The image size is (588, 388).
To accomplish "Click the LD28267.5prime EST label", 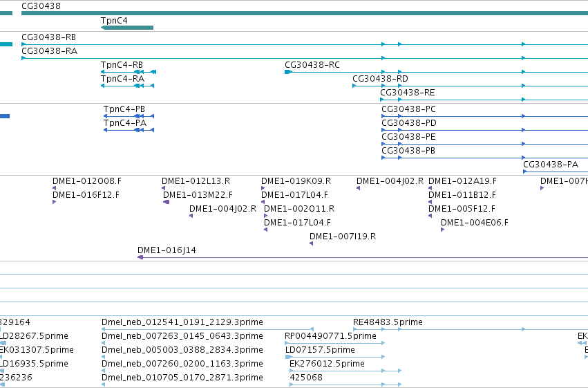I will coord(34,336).
